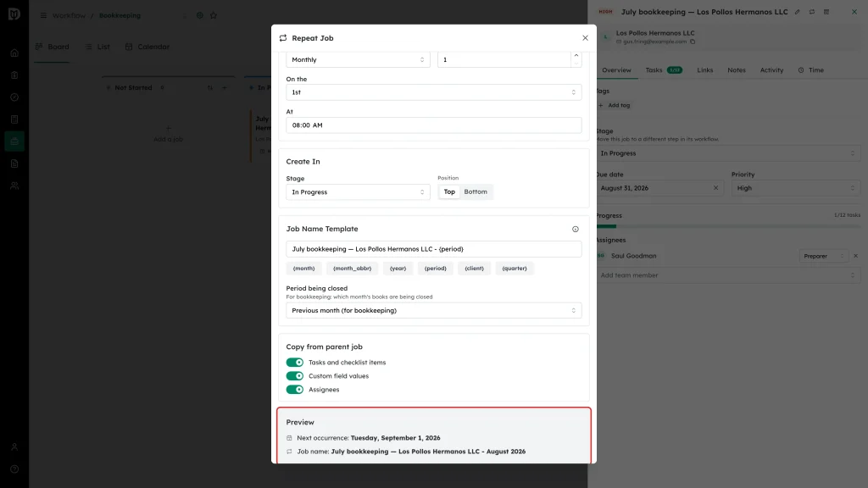Select Top position option

tap(449, 192)
